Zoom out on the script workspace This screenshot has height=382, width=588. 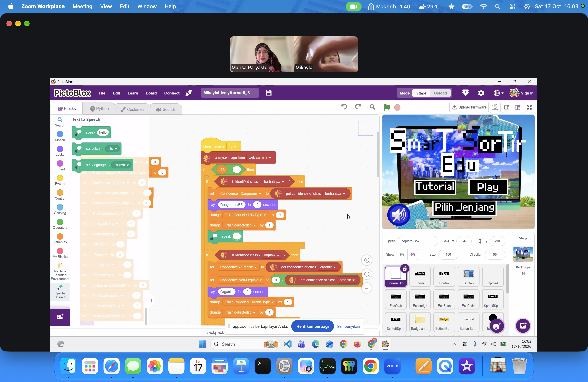(x=367, y=274)
